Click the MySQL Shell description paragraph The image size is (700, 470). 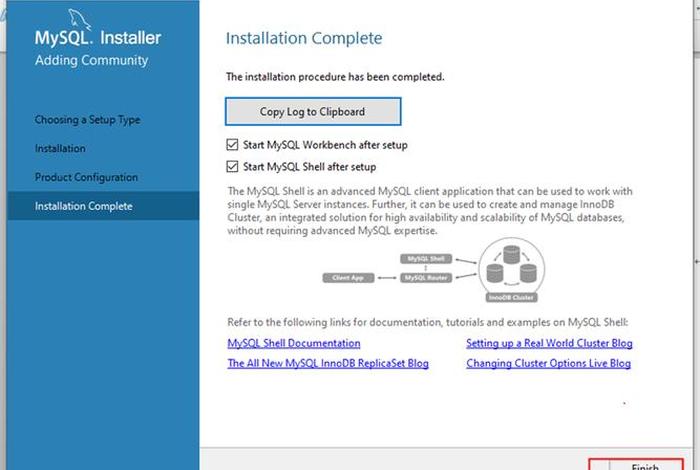coord(429,211)
